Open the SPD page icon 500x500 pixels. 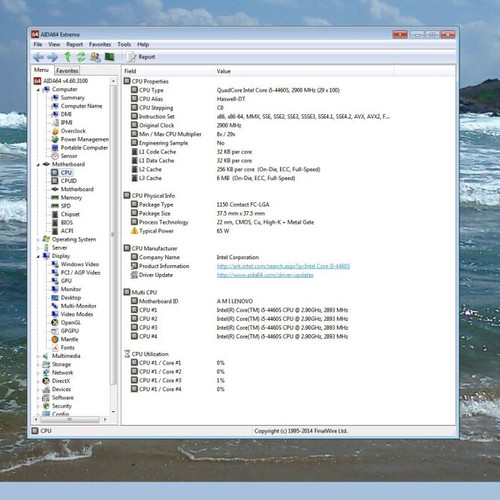click(x=55, y=206)
